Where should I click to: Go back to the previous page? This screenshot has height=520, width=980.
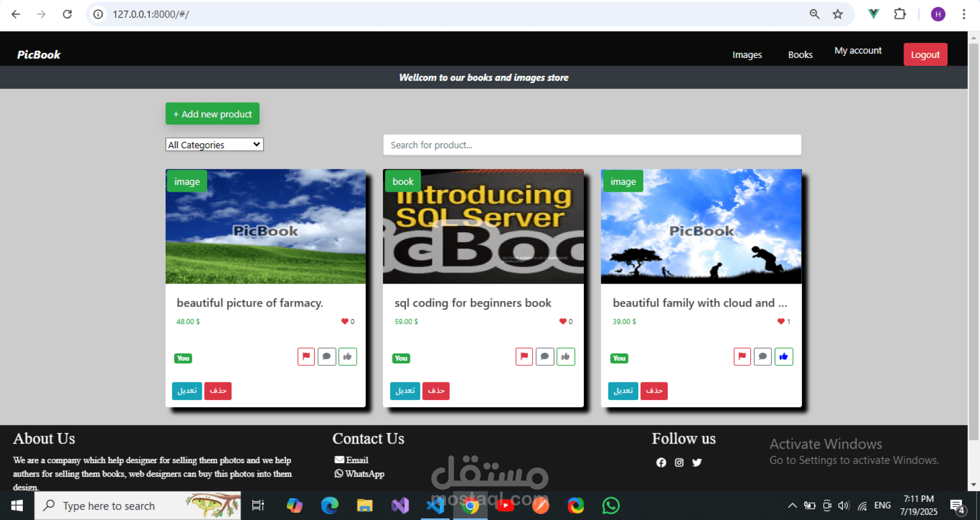click(x=16, y=14)
